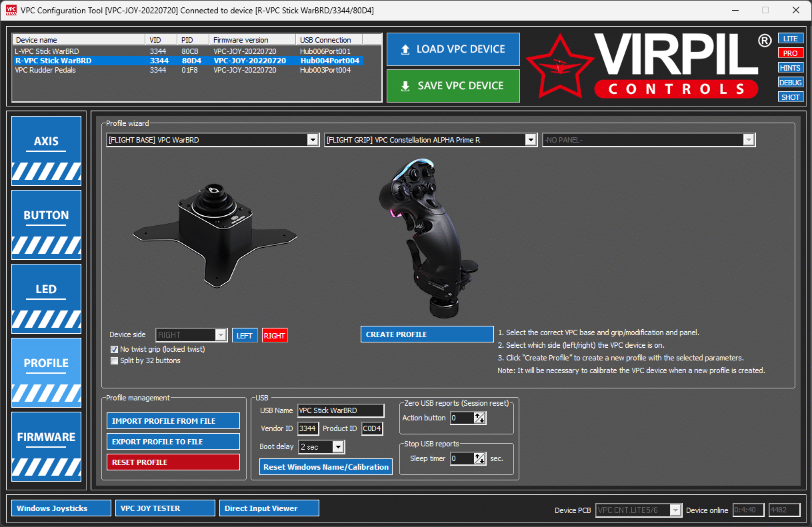The image size is (812, 527).
Task: Open the Boot delay dropdown
Action: (x=338, y=447)
